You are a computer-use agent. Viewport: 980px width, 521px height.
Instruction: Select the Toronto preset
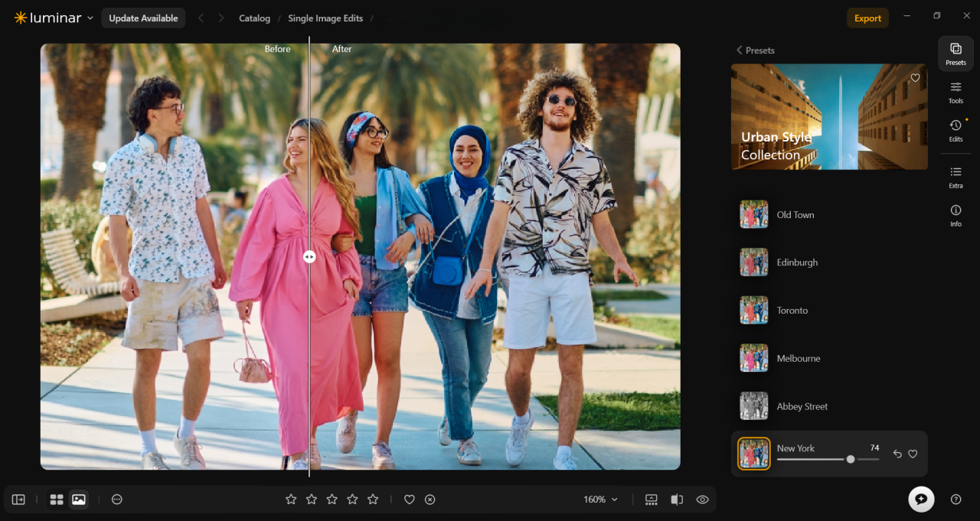click(x=829, y=311)
